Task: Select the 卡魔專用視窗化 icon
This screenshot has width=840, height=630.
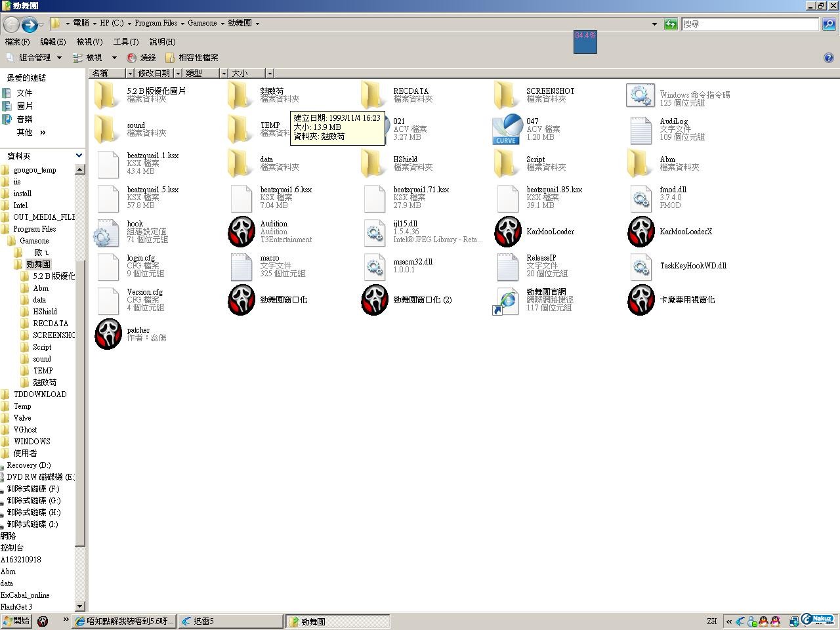Action: tap(641, 300)
